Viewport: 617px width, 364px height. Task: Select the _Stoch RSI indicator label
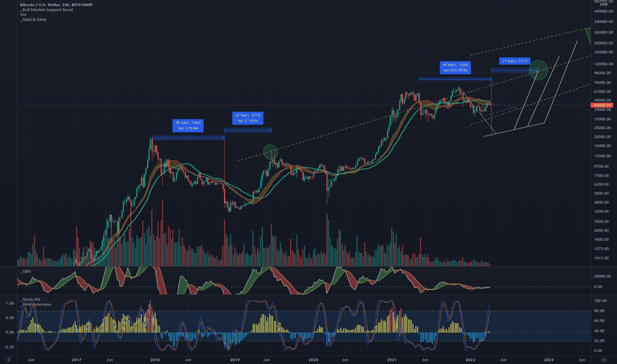coord(30,299)
